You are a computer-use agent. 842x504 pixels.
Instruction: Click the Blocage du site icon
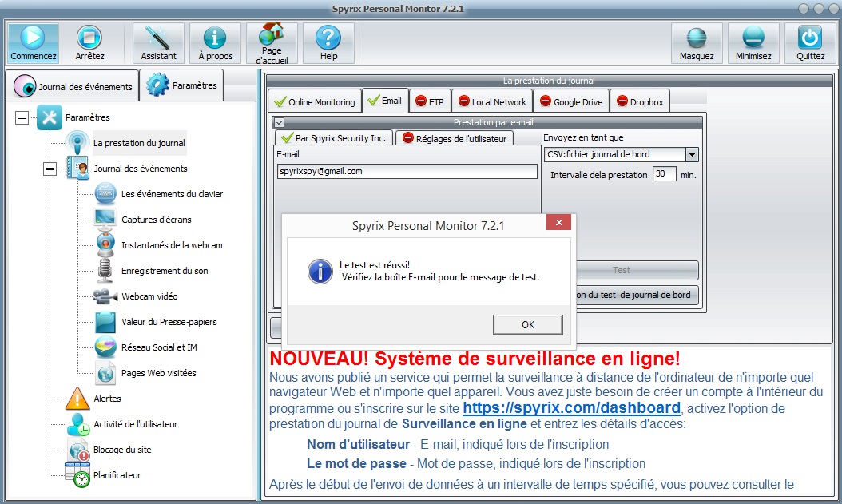tap(78, 450)
